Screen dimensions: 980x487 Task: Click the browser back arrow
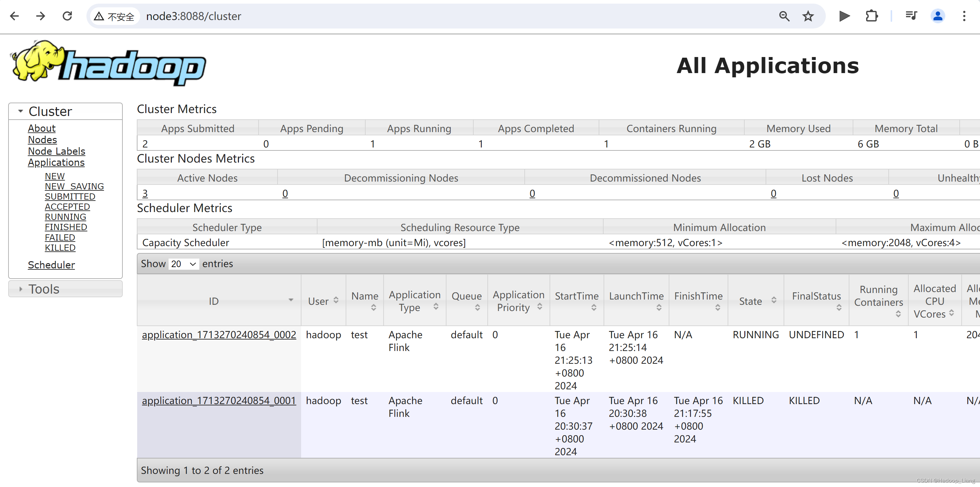click(14, 16)
